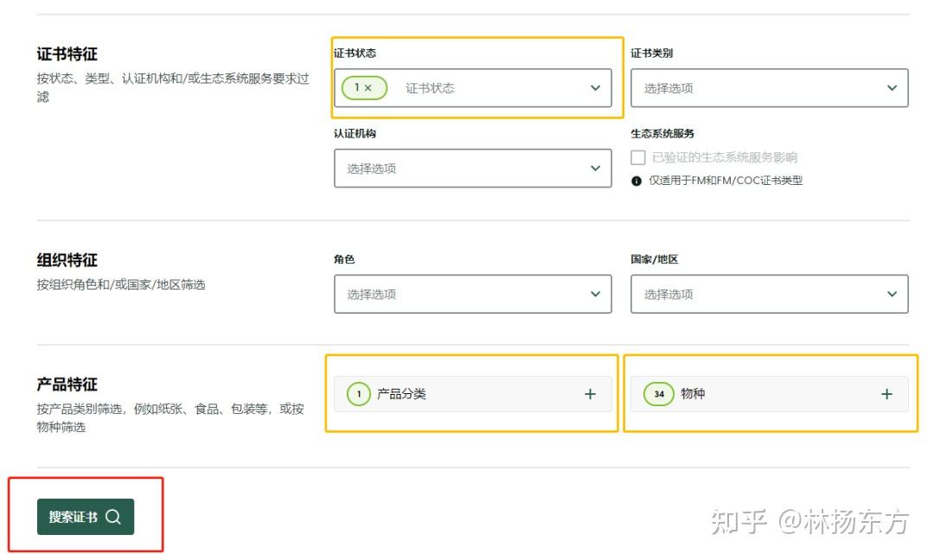Expand the 物种 section

770,393
